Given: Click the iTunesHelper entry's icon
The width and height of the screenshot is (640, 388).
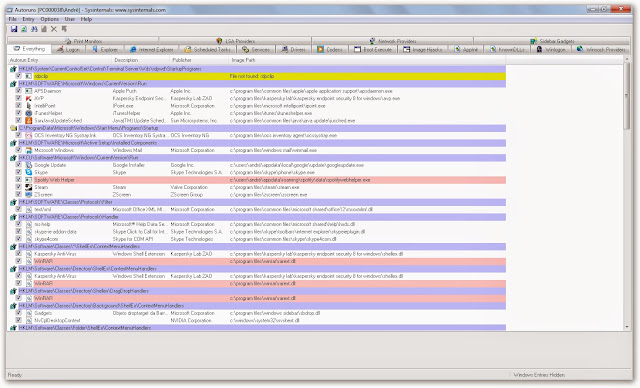Looking at the screenshot, I should pyautogui.click(x=29, y=113).
